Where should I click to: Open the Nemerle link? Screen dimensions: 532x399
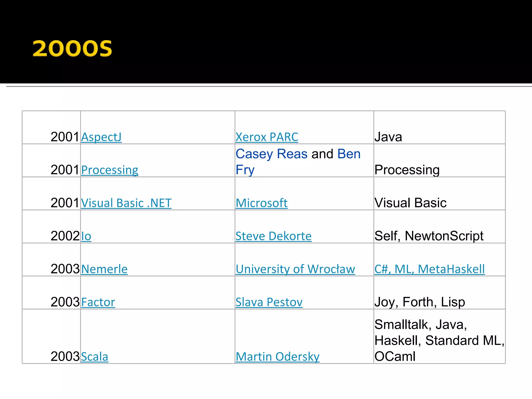click(104, 269)
